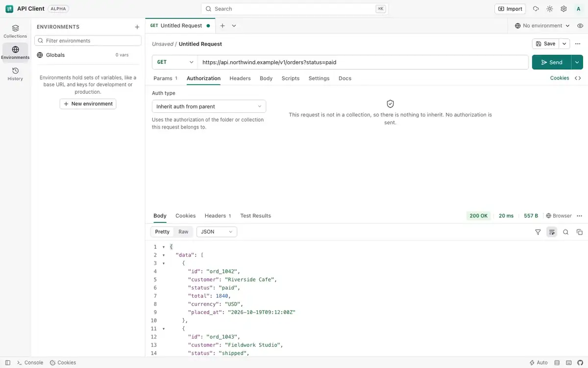Open the History sidebar section
588x368 pixels.
(x=15, y=74)
